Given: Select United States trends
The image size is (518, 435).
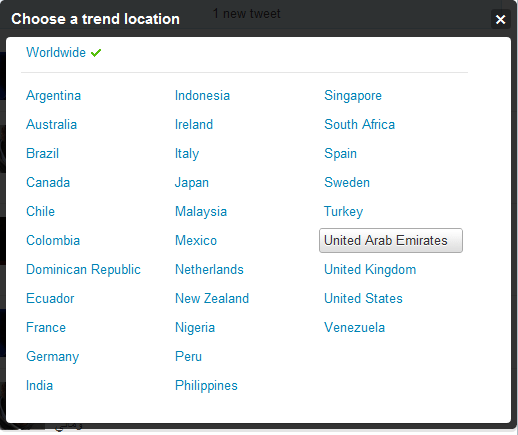Looking at the screenshot, I should click(x=363, y=298).
